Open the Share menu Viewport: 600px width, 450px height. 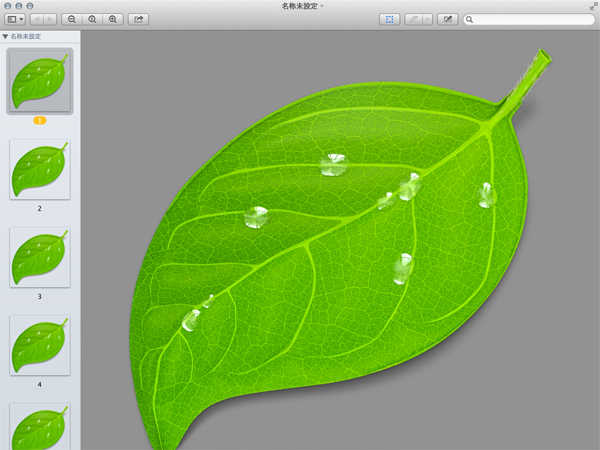pyautogui.click(x=138, y=19)
